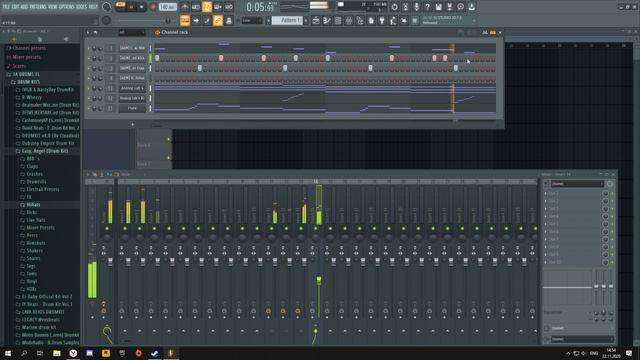Click the 140 tempo display

pyautogui.click(x=167, y=7)
